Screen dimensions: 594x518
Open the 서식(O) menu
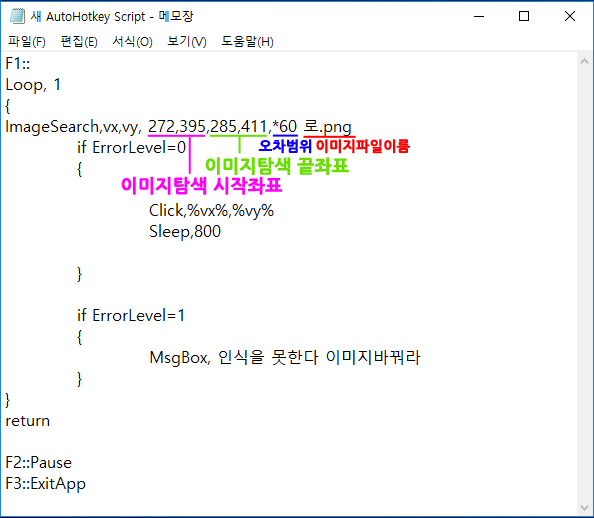pyautogui.click(x=132, y=41)
